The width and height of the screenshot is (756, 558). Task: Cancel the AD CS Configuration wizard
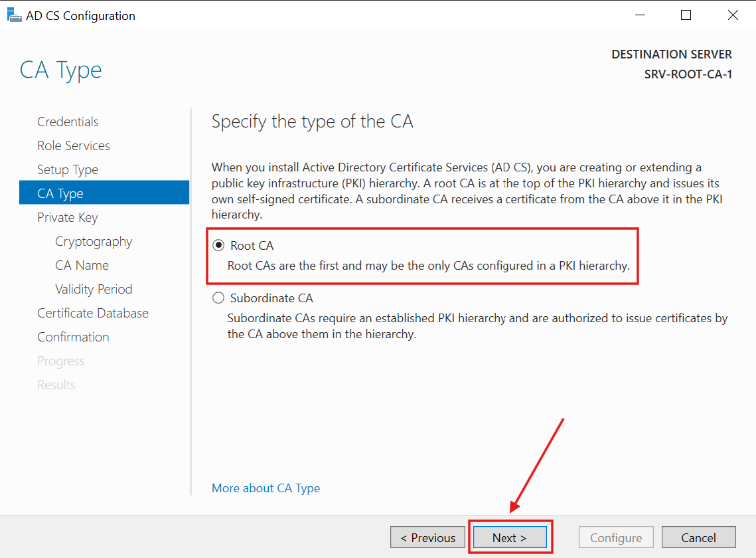(x=698, y=537)
